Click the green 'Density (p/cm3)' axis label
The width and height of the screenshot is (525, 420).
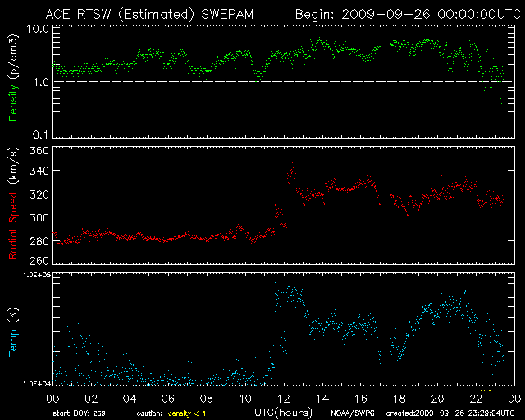click(13, 78)
